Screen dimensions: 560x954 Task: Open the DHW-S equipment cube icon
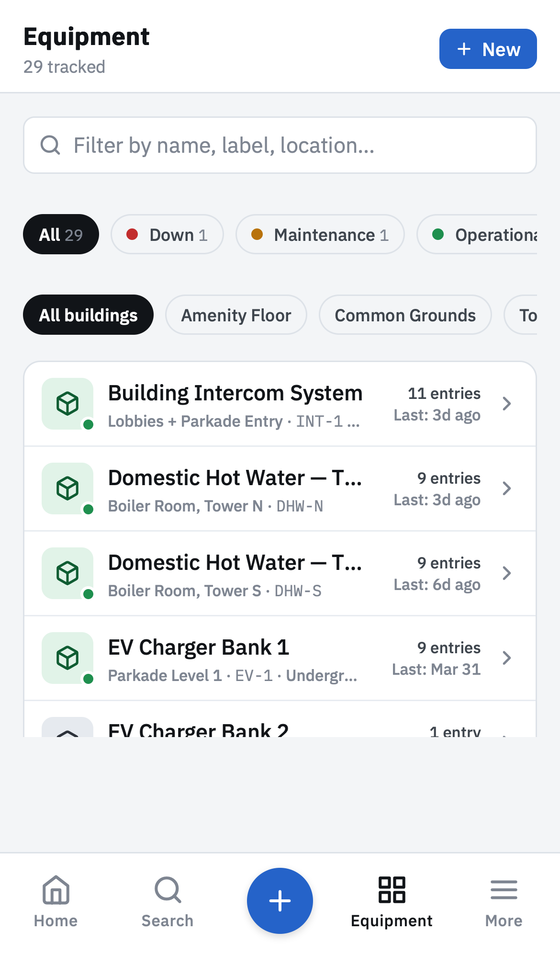click(x=67, y=573)
